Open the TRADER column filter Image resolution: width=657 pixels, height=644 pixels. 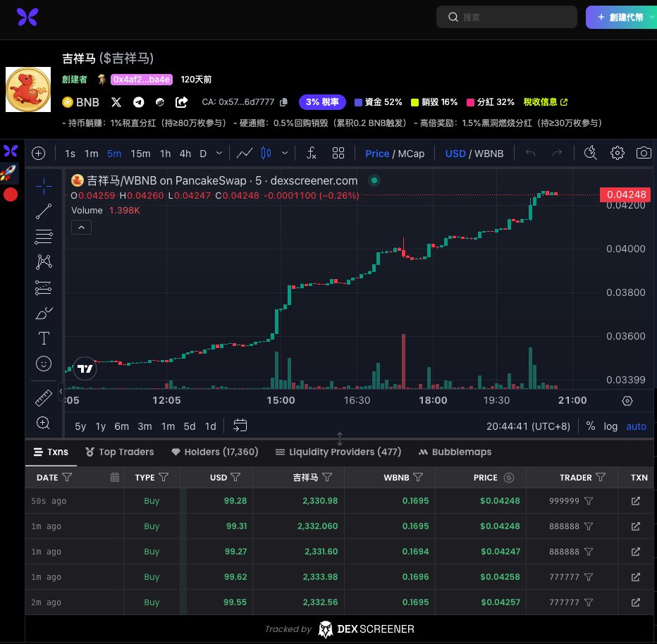pyautogui.click(x=601, y=477)
